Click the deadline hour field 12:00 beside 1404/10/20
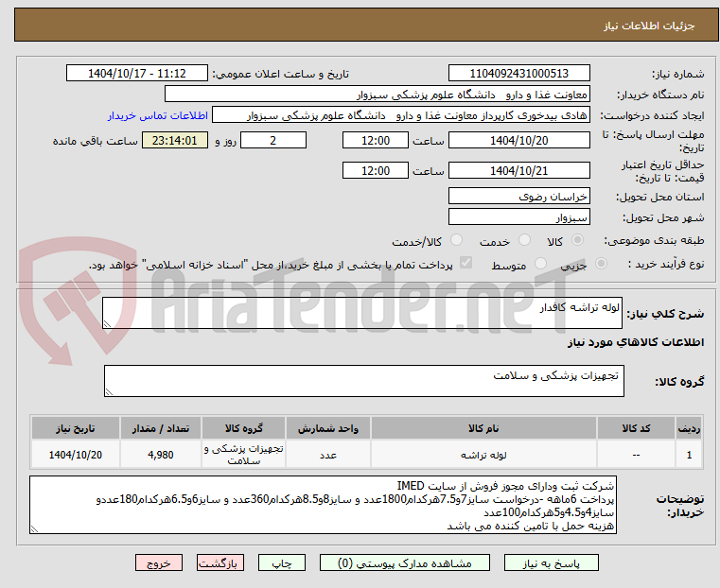Viewport: 720px width, 588px height. pos(376,140)
